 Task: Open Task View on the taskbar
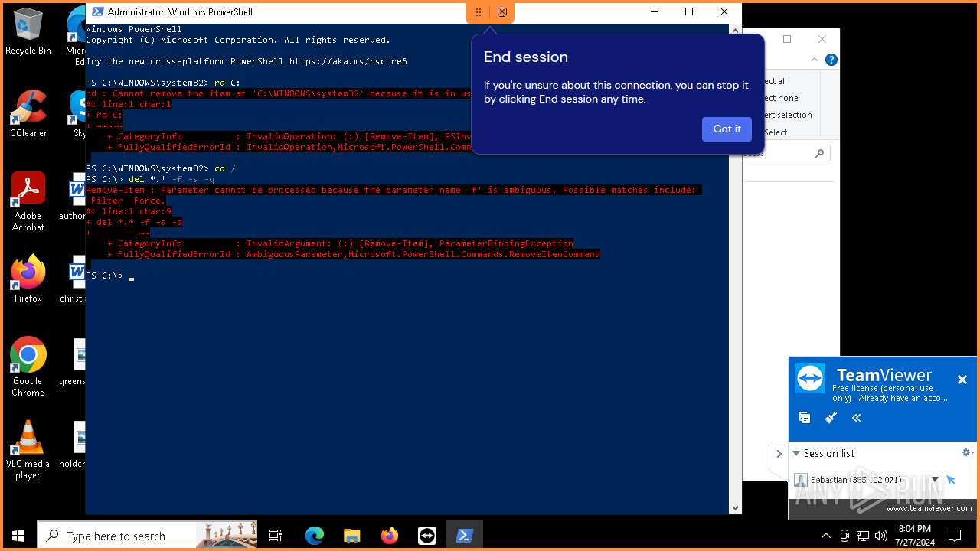pyautogui.click(x=276, y=536)
